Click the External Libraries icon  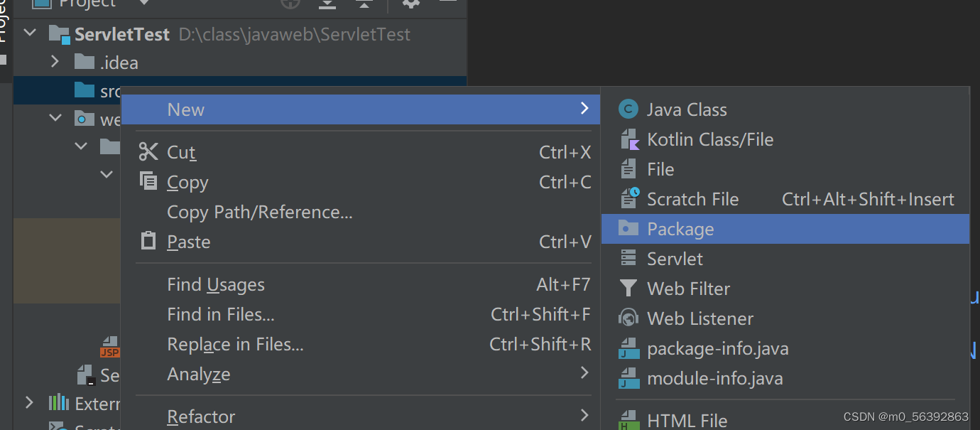click(58, 403)
